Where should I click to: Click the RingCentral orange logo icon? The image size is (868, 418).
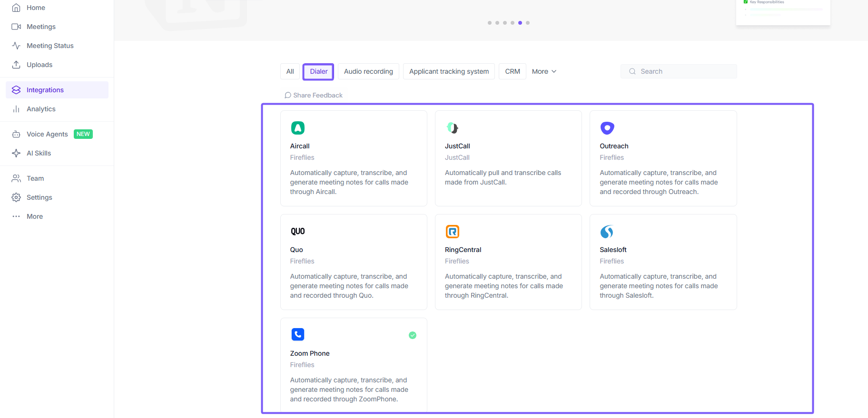coord(453,232)
